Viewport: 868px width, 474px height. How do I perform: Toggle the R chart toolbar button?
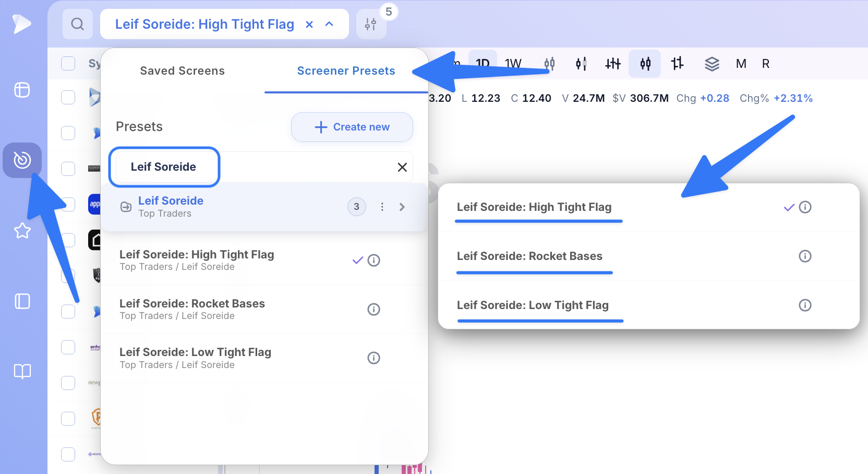[766, 64]
